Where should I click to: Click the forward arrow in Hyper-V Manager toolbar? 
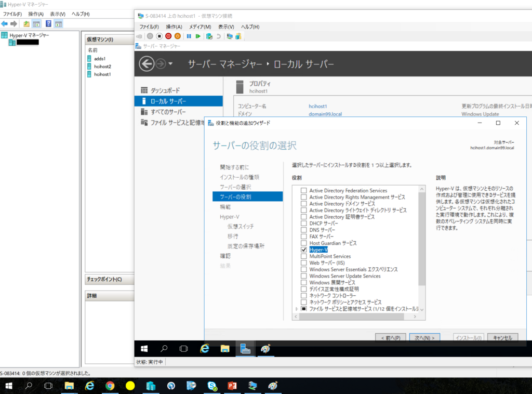(14, 24)
